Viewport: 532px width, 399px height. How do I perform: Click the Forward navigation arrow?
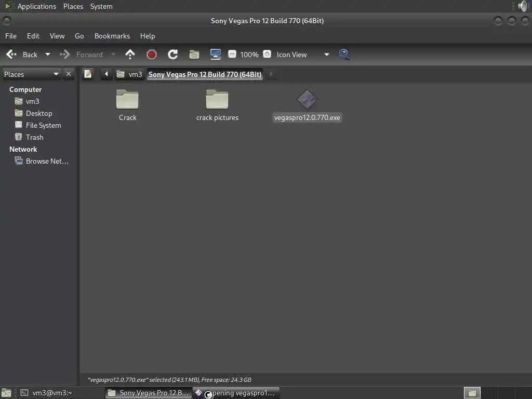tap(64, 54)
